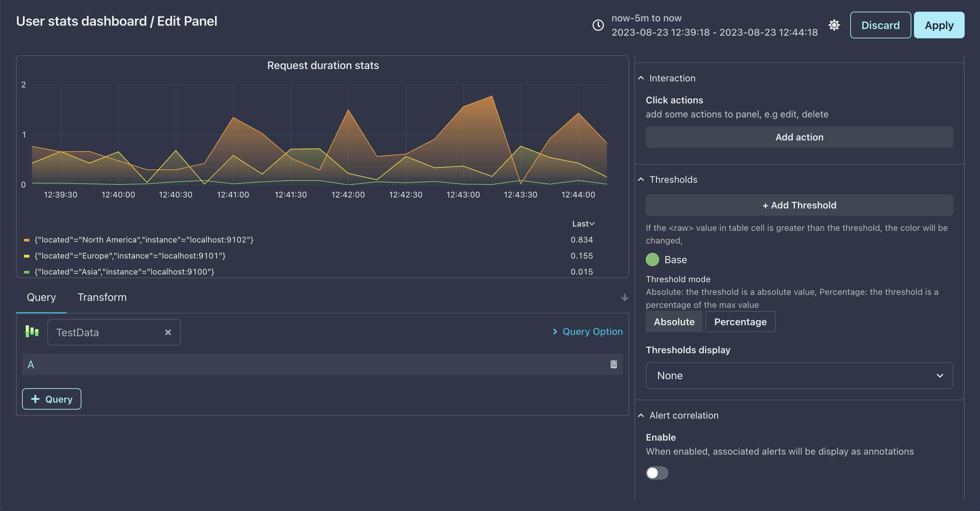980x511 pixels.
Task: Switch to the Query tab
Action: click(41, 297)
